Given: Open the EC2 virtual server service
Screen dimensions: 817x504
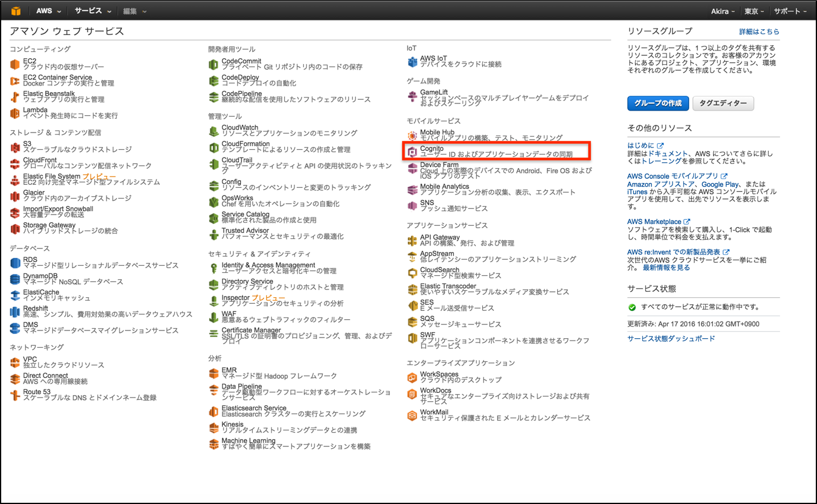Looking at the screenshot, I should point(28,61).
